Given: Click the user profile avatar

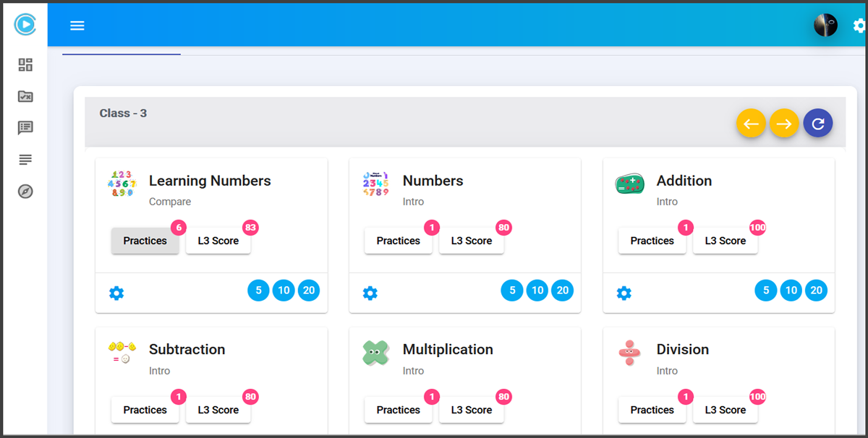Looking at the screenshot, I should pyautogui.click(x=825, y=25).
